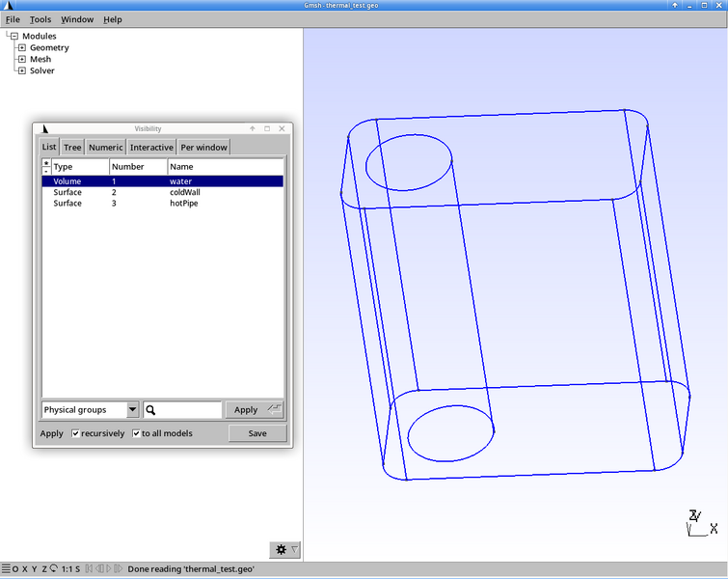Sort list by Number column header

(x=138, y=166)
